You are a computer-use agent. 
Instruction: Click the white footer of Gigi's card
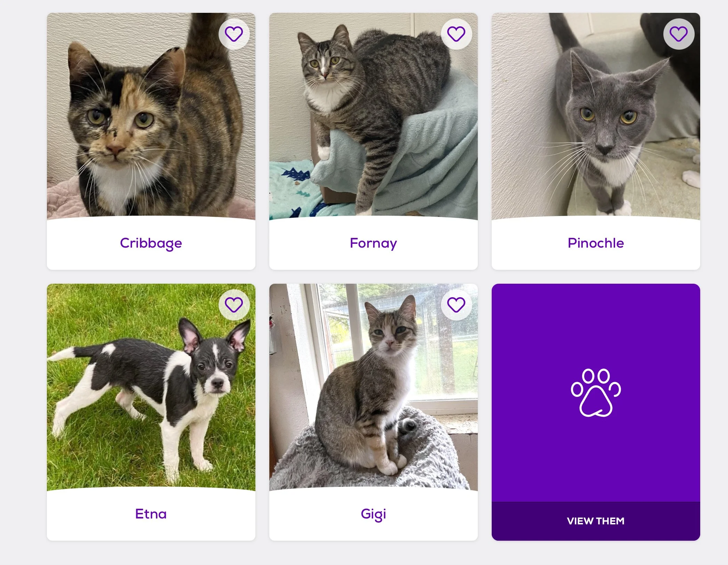coord(373,515)
